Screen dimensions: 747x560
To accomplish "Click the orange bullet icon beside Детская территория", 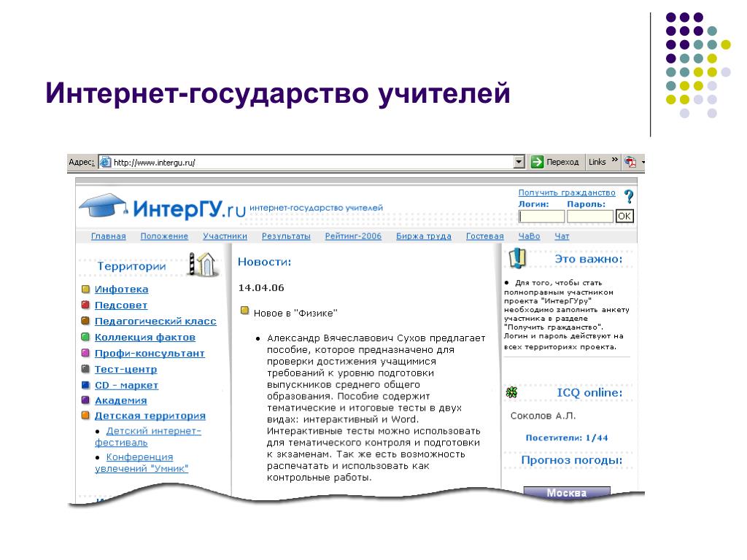I will point(86,415).
